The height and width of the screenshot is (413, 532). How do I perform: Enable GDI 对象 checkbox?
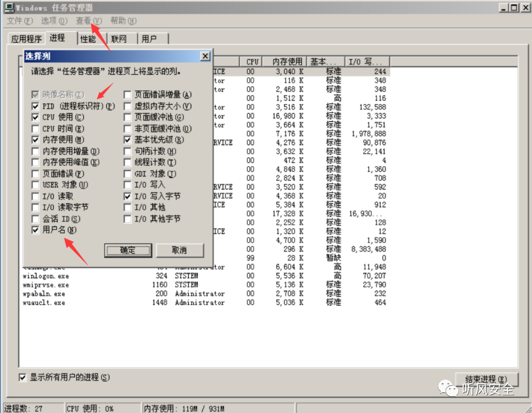[127, 174]
